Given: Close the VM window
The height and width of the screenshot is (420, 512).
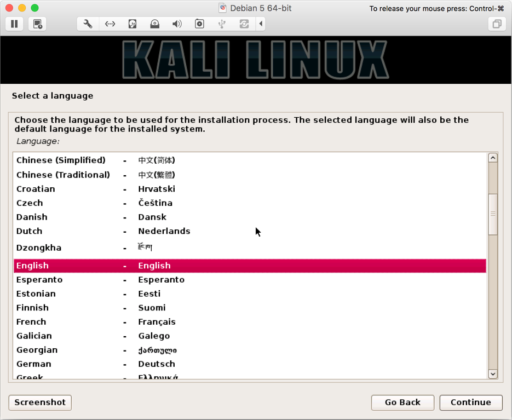Looking at the screenshot, I should tap(9, 8).
